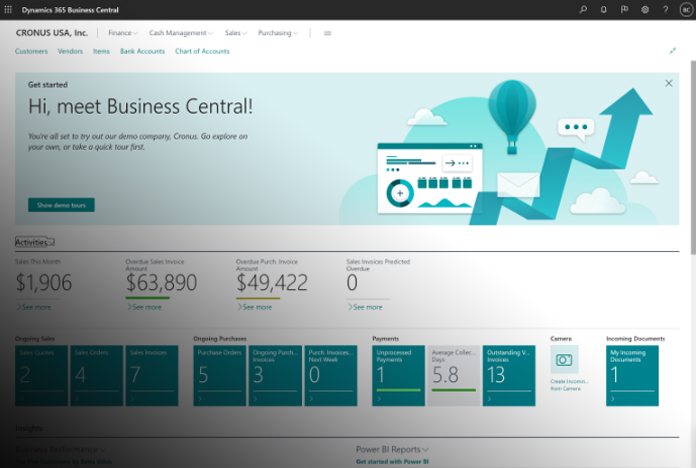This screenshot has width=696, height=468.
Task: Open the Ongoing Purch. Invoices tile
Action: pos(275,376)
